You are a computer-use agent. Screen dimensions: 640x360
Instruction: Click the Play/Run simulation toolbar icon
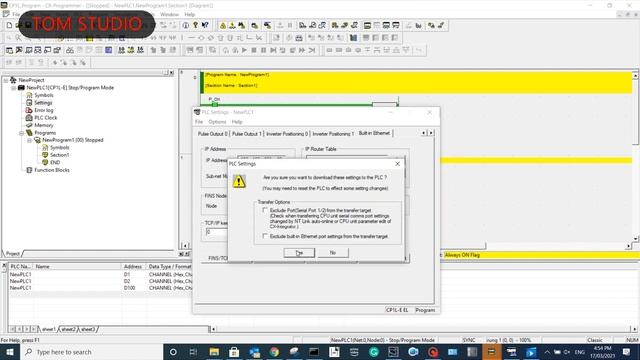point(244,50)
